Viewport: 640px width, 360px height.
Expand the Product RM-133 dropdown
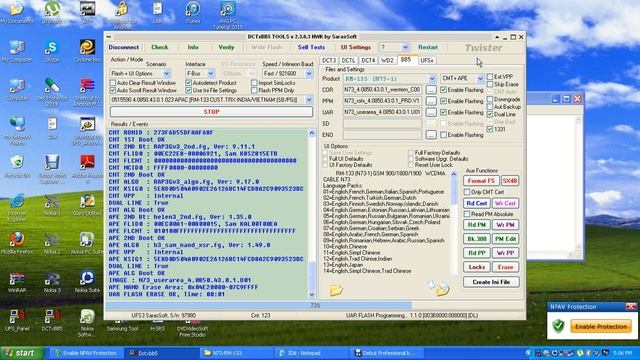tap(432, 78)
